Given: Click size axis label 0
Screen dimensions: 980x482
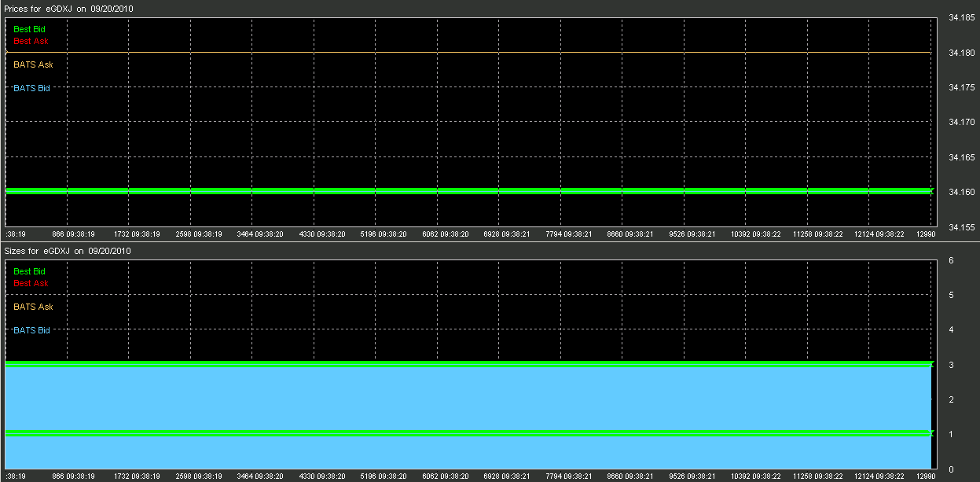Looking at the screenshot, I should [x=951, y=469].
